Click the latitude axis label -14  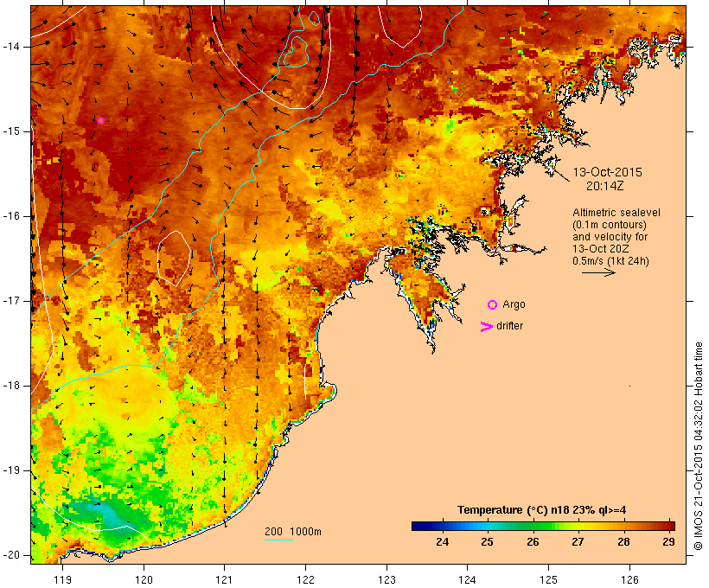[10, 47]
